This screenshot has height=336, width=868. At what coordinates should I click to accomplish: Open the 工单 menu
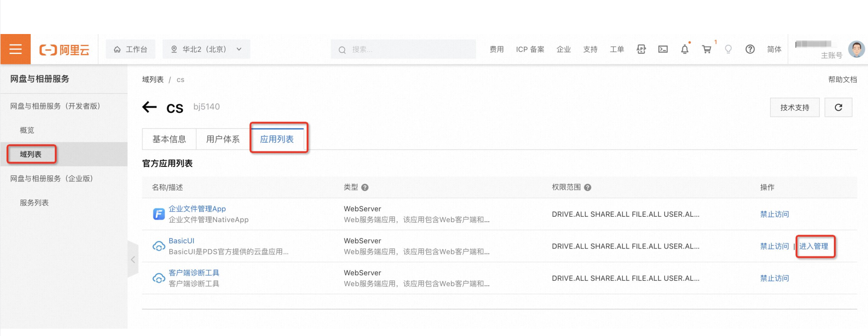tap(616, 49)
